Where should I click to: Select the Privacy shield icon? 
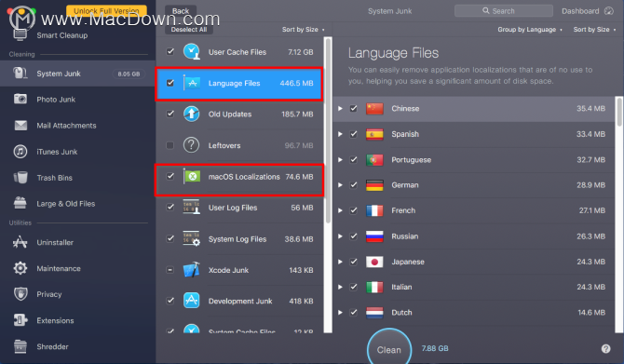point(20,294)
